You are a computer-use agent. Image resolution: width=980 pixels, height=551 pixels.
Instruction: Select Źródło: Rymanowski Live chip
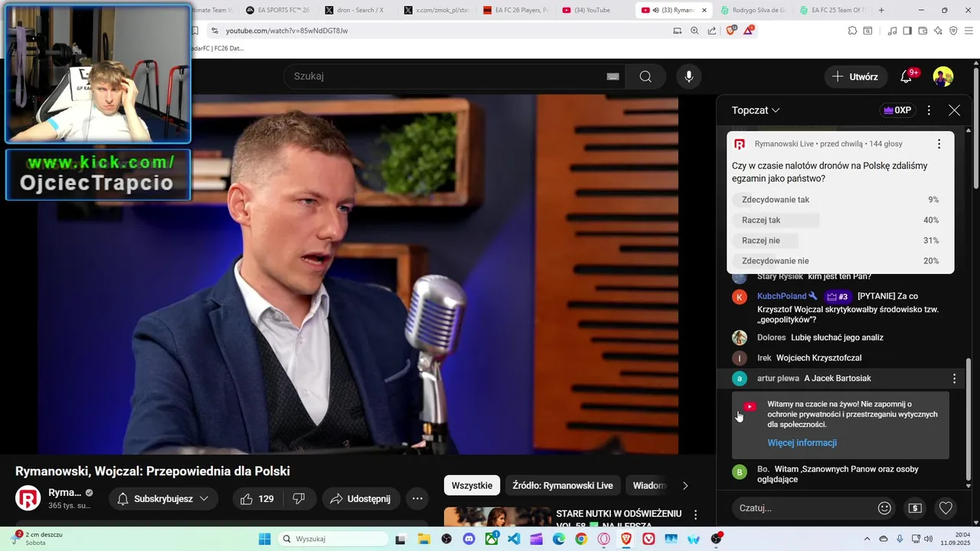563,485
